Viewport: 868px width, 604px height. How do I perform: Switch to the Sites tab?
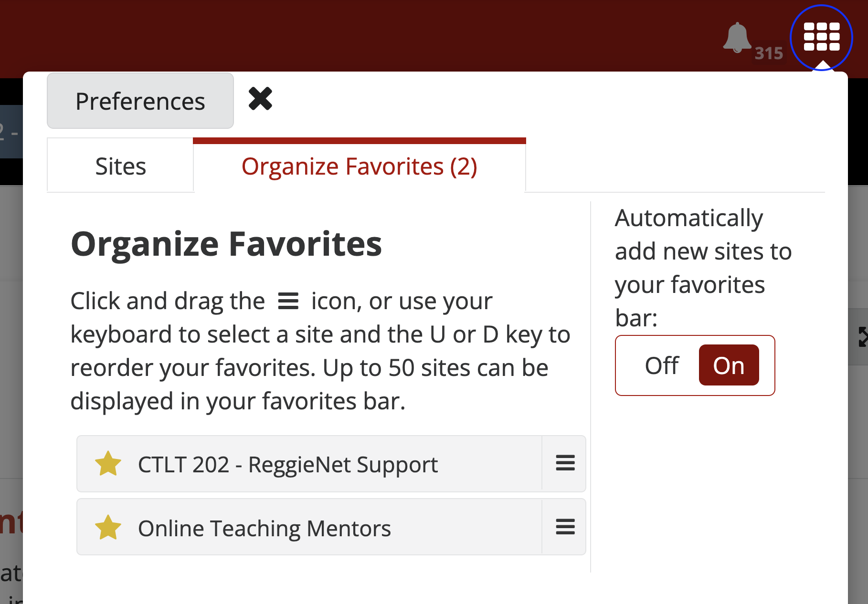pyautogui.click(x=120, y=166)
